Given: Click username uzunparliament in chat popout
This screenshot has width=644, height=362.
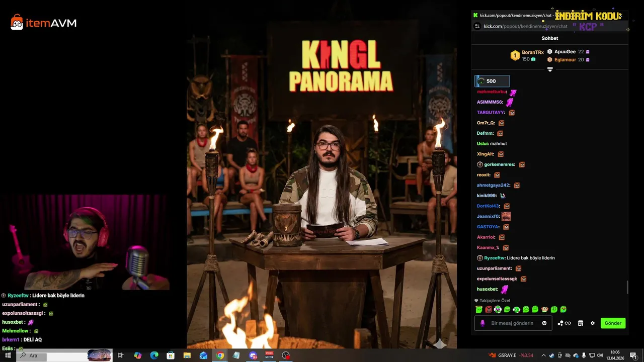Looking at the screenshot, I should point(494,268).
